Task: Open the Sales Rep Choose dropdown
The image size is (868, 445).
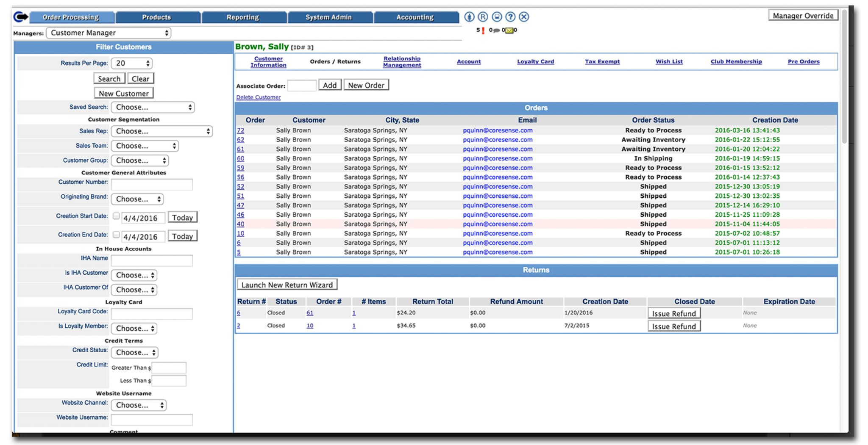Action: point(162,131)
